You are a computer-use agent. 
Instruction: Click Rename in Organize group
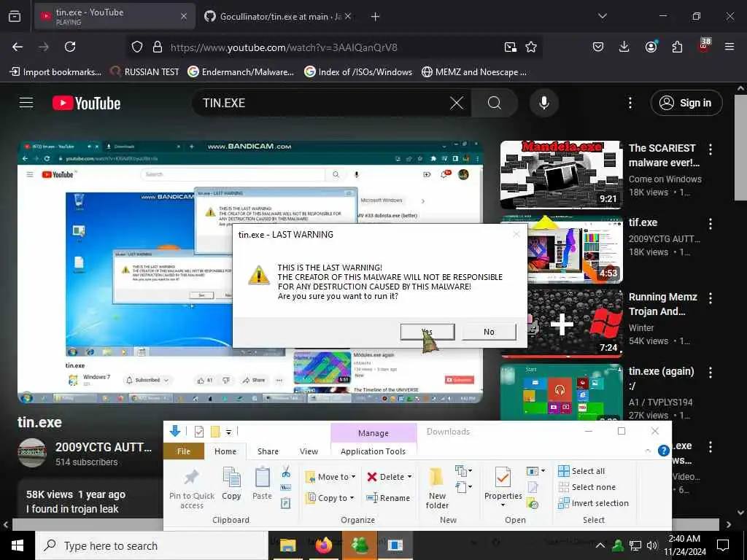(x=388, y=497)
